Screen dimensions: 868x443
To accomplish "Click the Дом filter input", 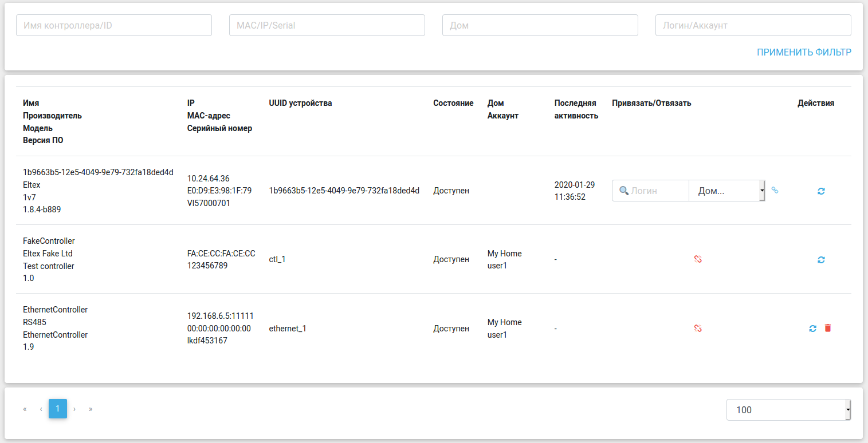I will click(540, 25).
